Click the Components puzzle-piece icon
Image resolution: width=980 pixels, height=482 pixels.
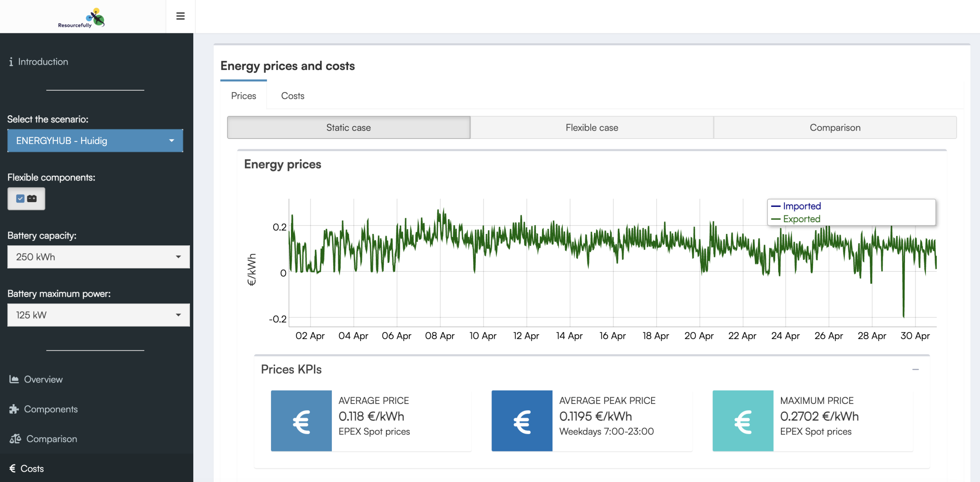click(14, 409)
